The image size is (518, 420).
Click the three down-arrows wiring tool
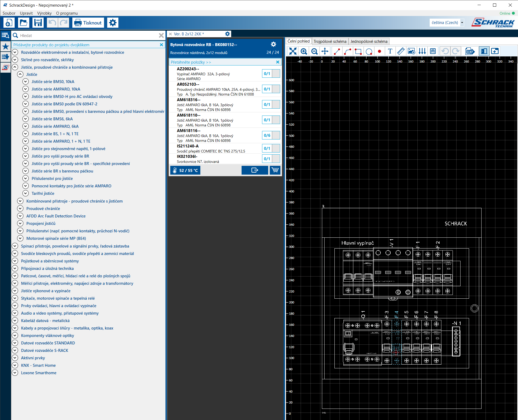pos(422,51)
